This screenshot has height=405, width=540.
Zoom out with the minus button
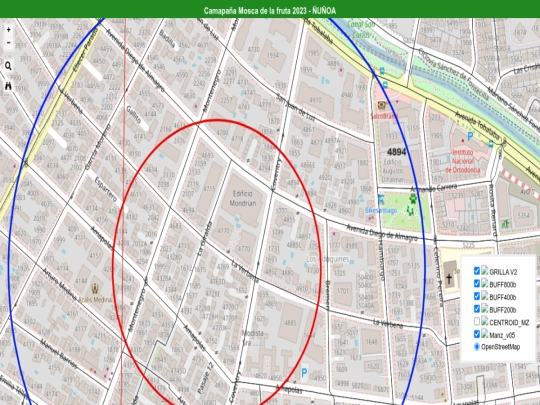coord(8,42)
